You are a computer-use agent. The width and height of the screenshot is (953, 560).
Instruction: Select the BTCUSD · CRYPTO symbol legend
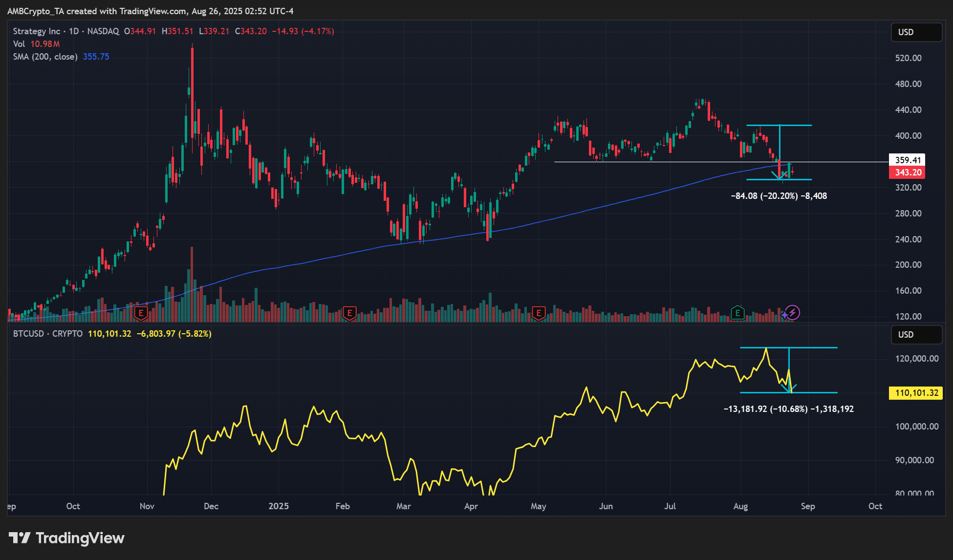coord(48,334)
